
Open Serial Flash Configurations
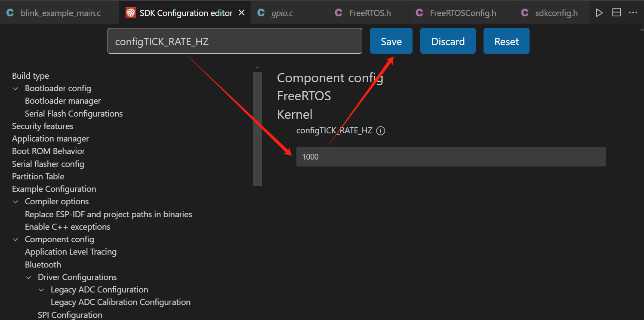74,114
